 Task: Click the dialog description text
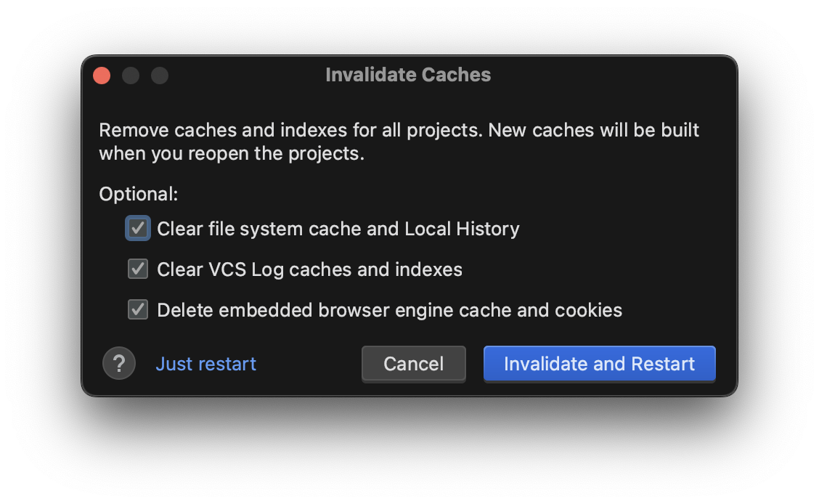[x=399, y=142]
